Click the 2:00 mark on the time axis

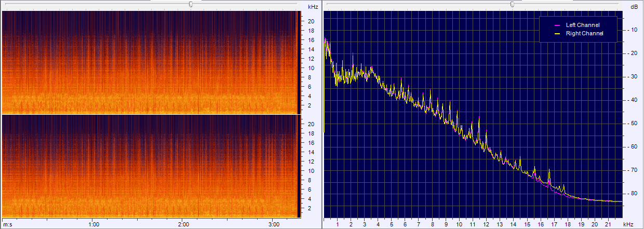pos(184,224)
